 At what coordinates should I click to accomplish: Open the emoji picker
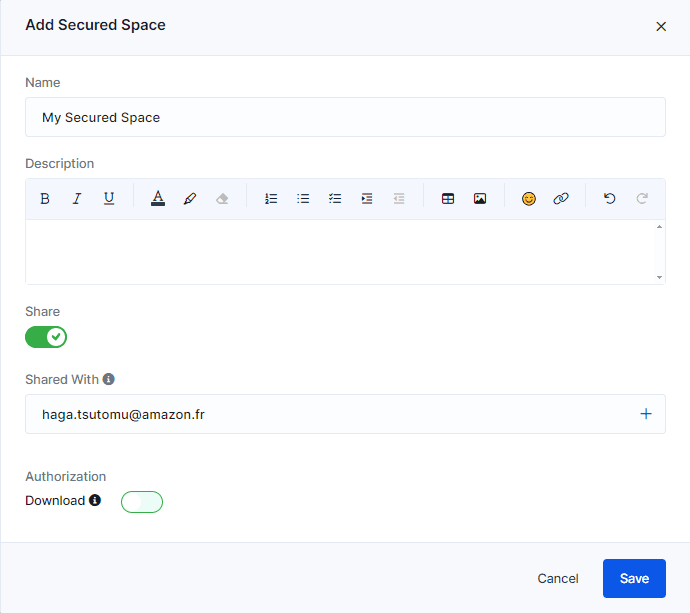point(529,199)
